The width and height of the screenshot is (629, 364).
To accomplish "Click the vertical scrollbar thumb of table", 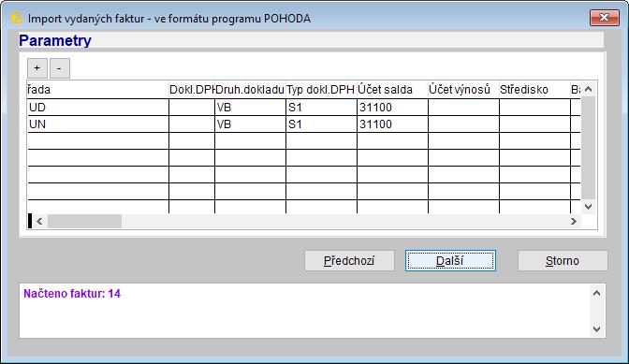I will pos(588,148).
